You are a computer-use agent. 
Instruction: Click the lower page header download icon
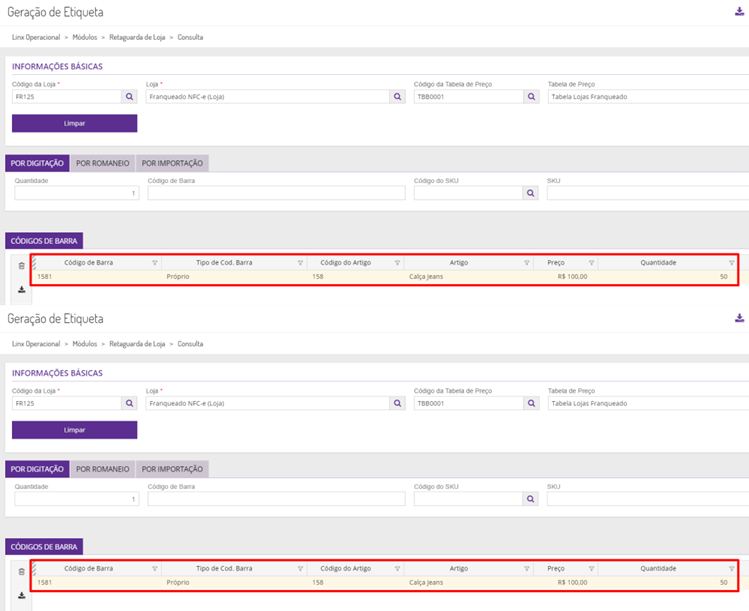pyautogui.click(x=739, y=318)
